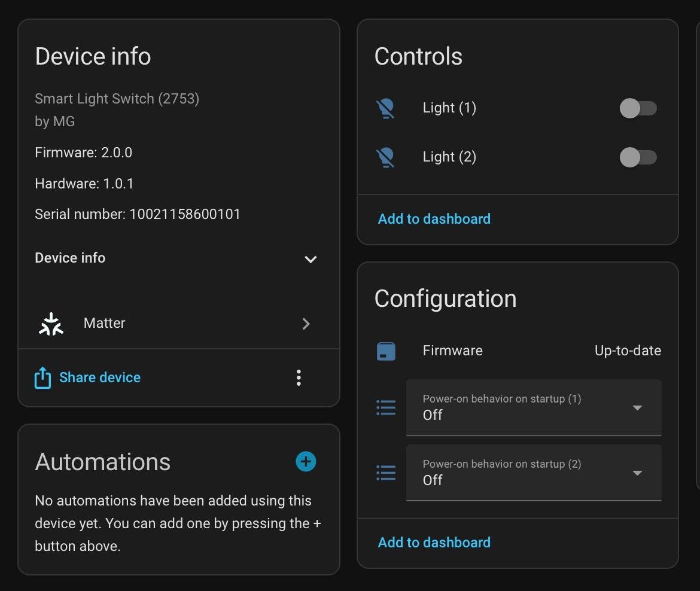
Task: Open Power-on behavior on startup (1) dropdown
Action: point(533,408)
